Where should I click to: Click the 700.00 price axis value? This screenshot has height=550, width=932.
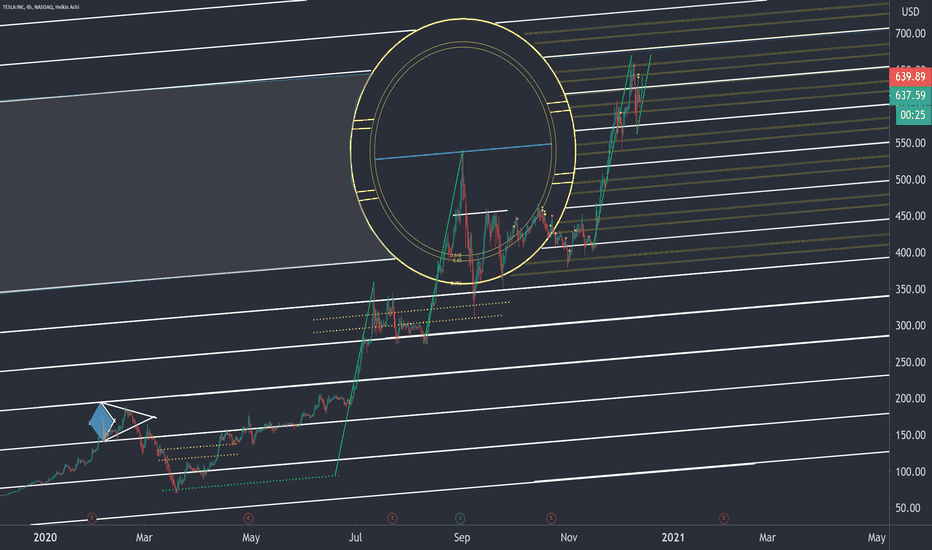[x=911, y=34]
